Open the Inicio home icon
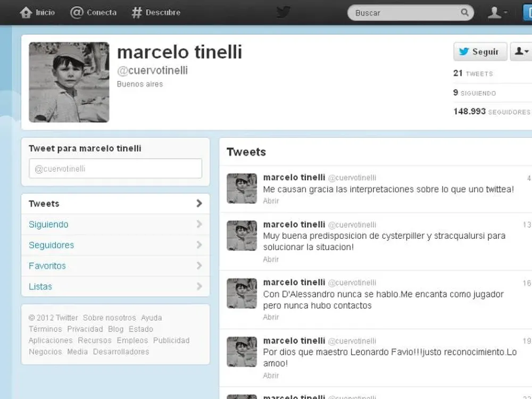The height and width of the screenshot is (399, 532). tap(25, 12)
